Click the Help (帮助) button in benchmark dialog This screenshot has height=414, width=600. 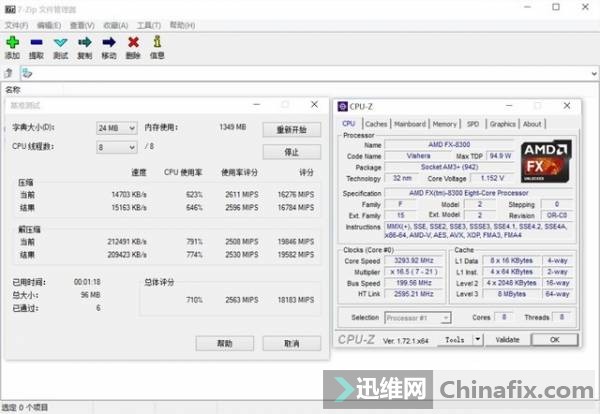(225, 343)
